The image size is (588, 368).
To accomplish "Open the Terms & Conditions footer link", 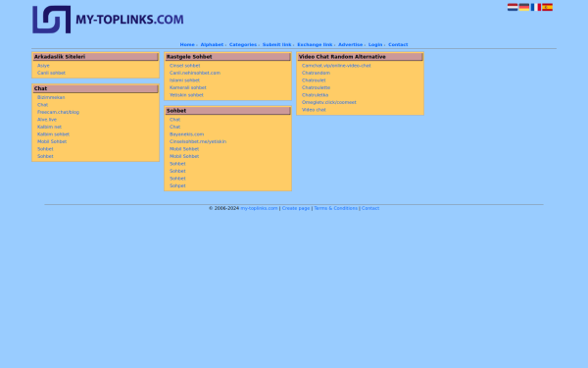I will (335, 208).
